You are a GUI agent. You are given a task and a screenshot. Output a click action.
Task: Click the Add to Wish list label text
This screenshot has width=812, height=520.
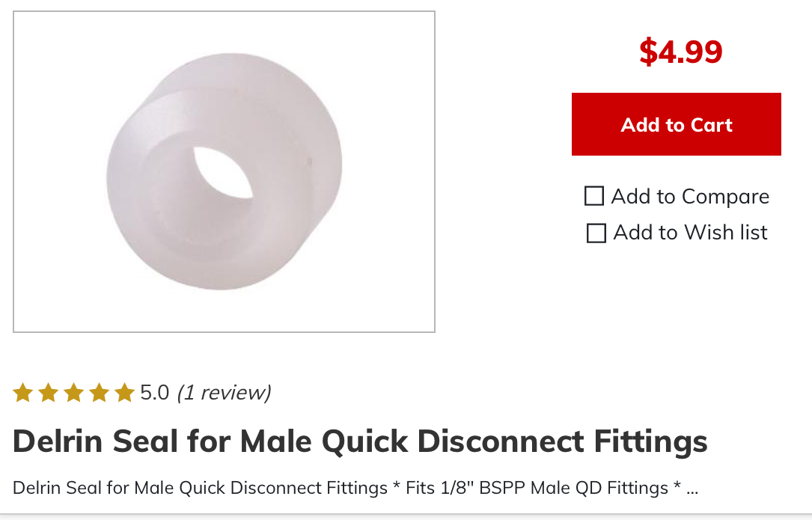(x=690, y=233)
